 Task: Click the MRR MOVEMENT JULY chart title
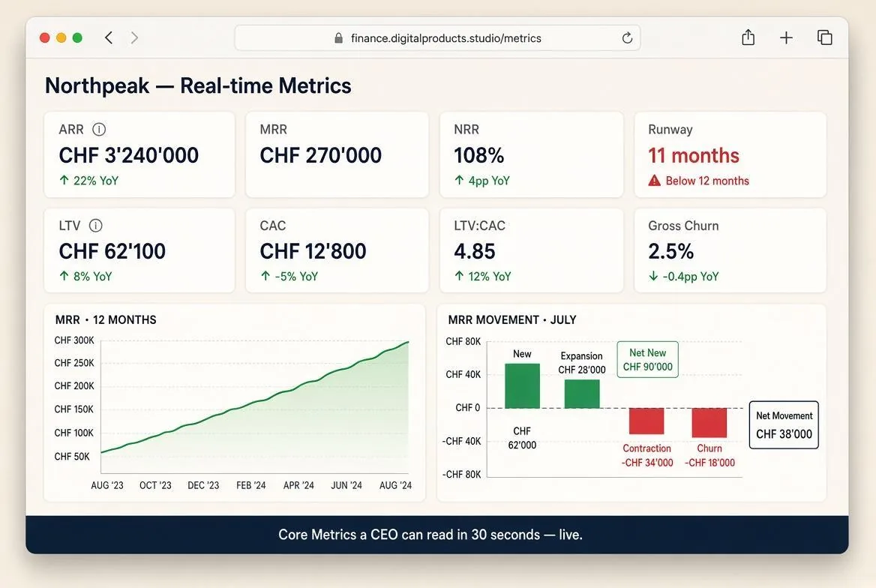click(511, 319)
